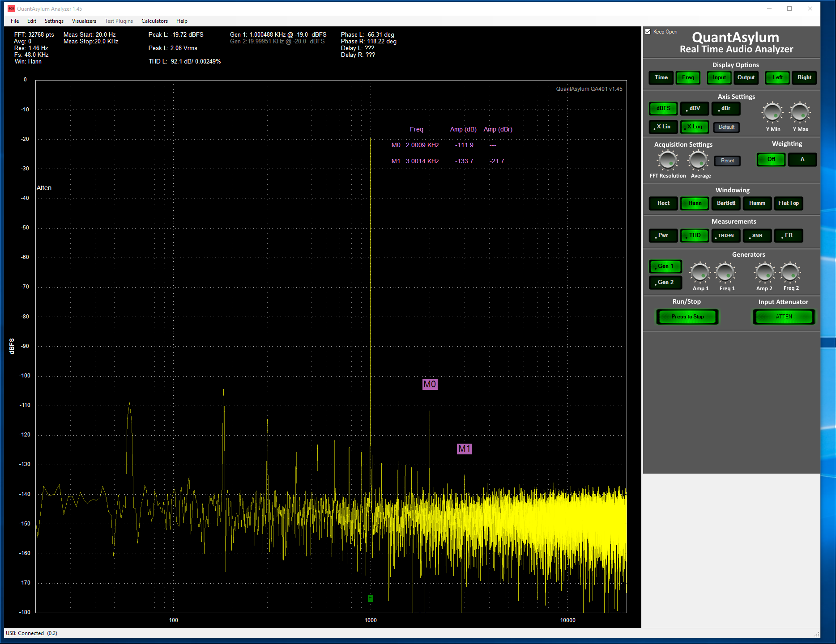Click Press to Stop button
The height and width of the screenshot is (644, 836).
[x=687, y=317]
